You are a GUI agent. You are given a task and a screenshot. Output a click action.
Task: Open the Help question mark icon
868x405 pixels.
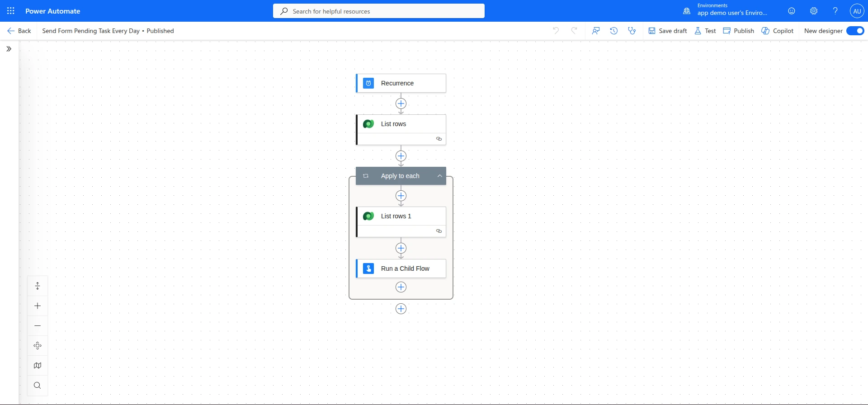tap(835, 11)
